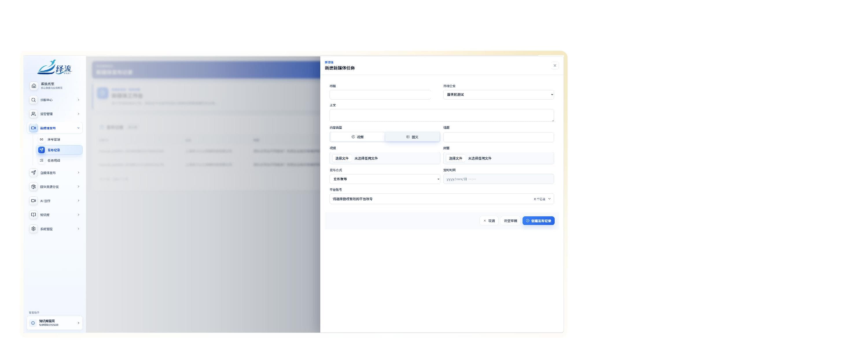This screenshot has height=347, width=868.
Task: Click the list icon next to 任务明细
Action: click(41, 161)
